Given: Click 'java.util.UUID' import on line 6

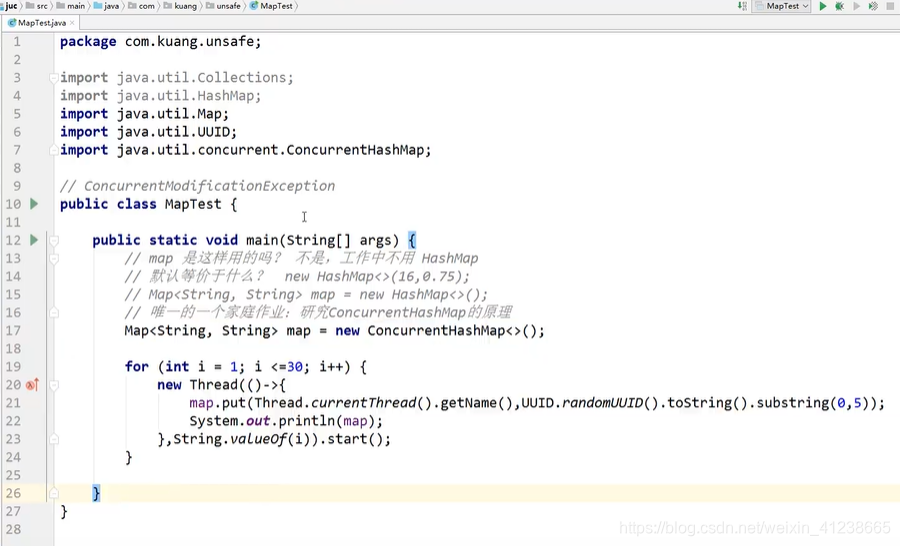Looking at the screenshot, I should (173, 132).
